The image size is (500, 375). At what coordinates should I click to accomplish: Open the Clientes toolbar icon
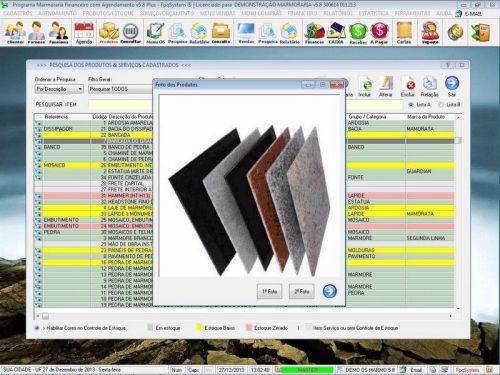[x=15, y=32]
